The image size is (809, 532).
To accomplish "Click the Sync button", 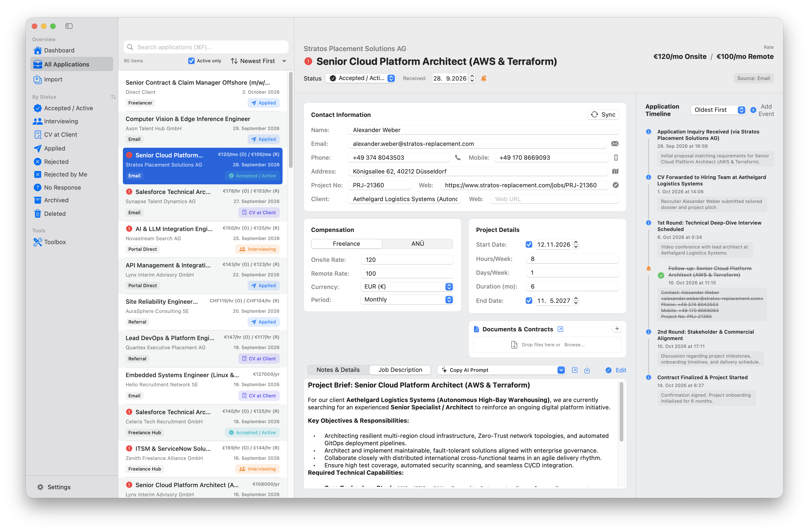I will (x=603, y=115).
